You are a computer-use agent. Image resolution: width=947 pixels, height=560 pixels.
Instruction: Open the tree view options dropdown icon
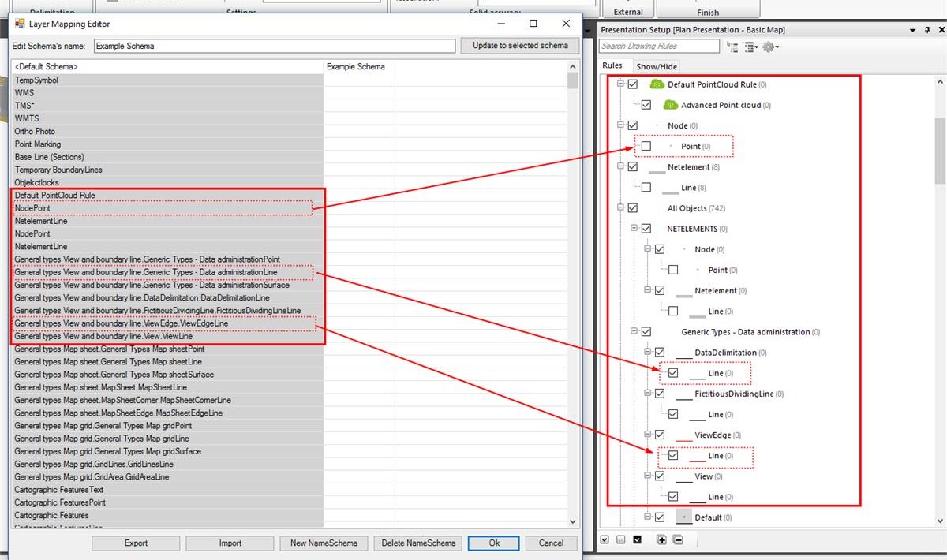(750, 47)
